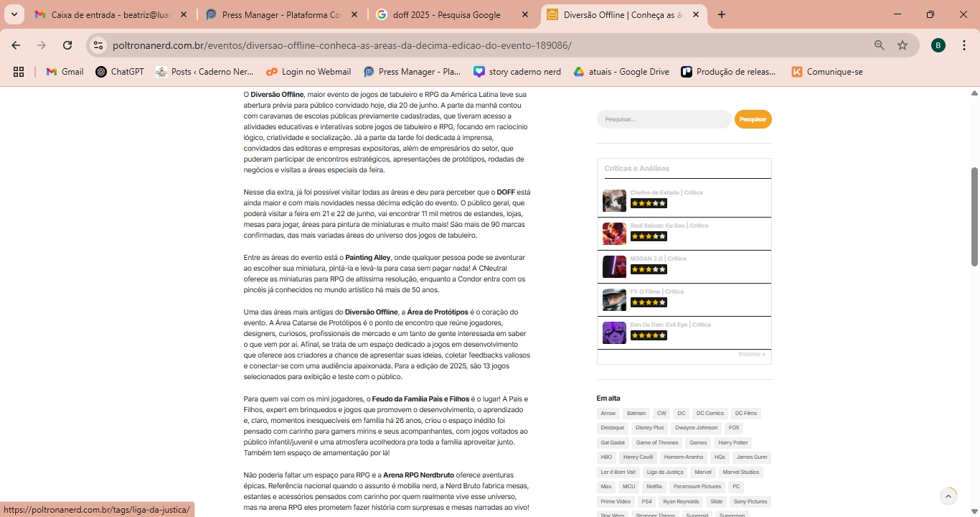Open the apps grid in bookmarks bar

tap(19, 72)
